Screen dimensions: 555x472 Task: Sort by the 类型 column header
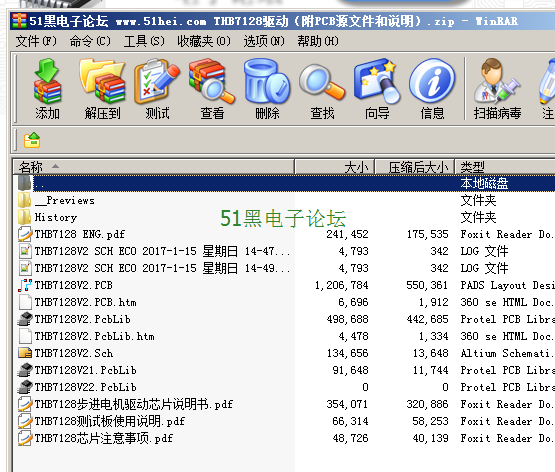coord(505,167)
